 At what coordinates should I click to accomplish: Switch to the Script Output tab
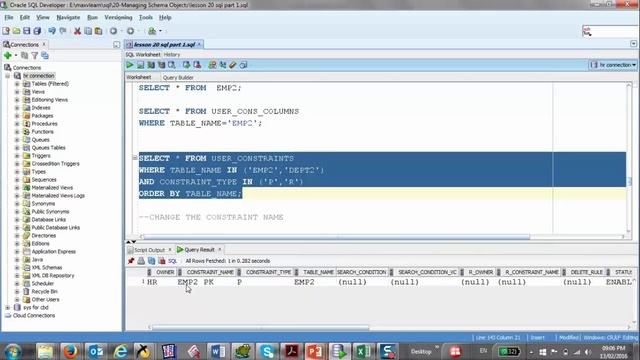coord(149,250)
